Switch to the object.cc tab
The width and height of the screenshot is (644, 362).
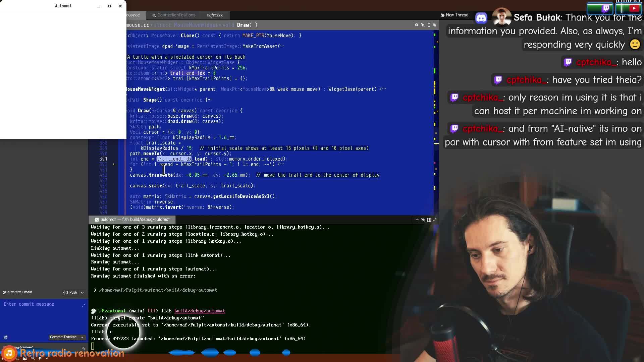click(215, 15)
